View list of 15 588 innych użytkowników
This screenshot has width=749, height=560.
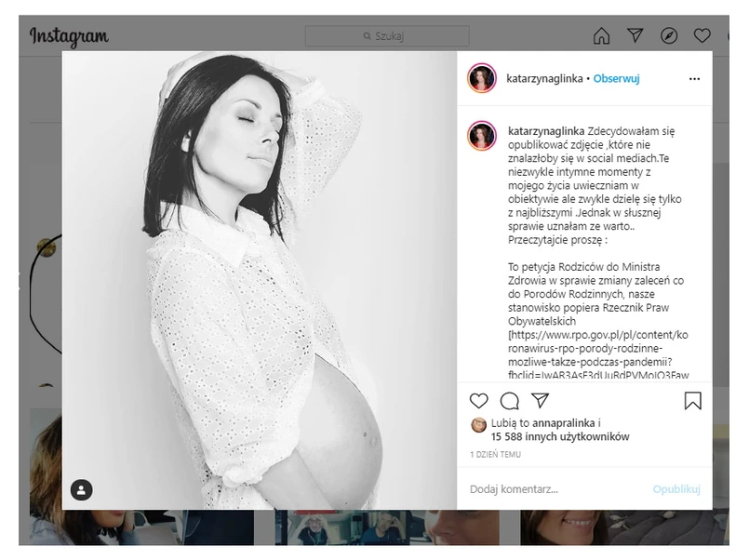(560, 437)
